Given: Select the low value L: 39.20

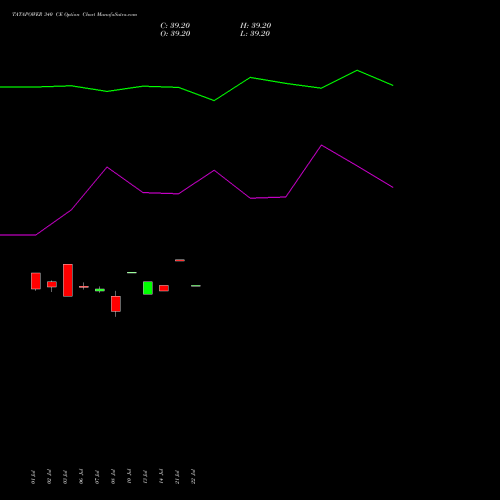Looking at the screenshot, I should pyautogui.click(x=255, y=34).
